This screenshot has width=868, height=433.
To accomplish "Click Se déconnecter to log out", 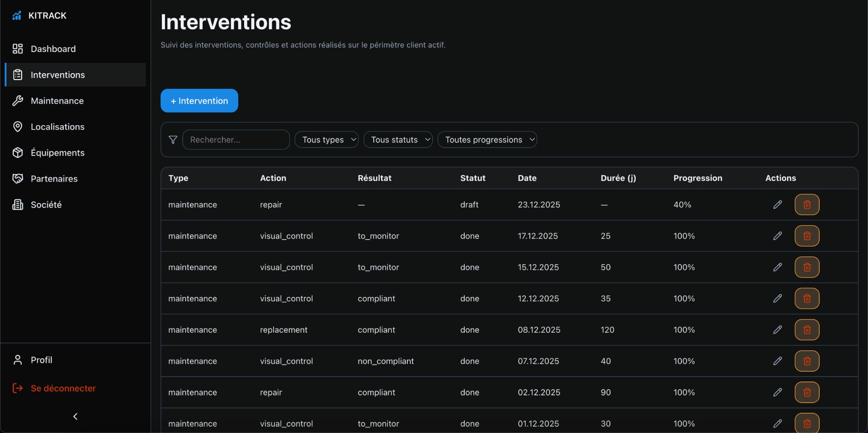I will tap(63, 388).
